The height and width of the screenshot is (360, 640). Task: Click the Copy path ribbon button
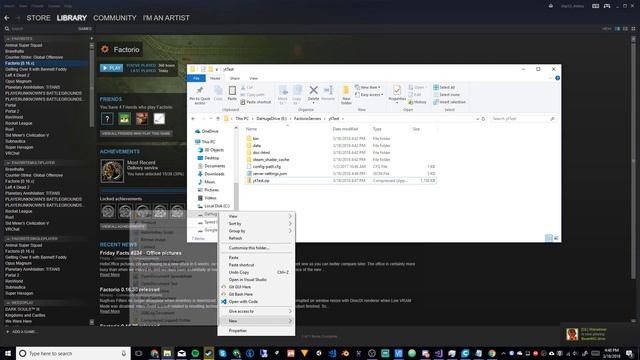click(252, 95)
